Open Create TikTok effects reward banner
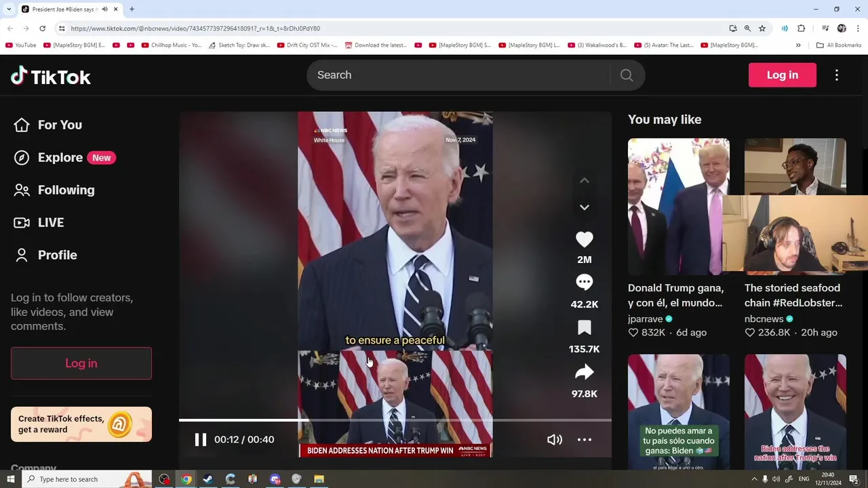The image size is (868, 488). pos(81,424)
